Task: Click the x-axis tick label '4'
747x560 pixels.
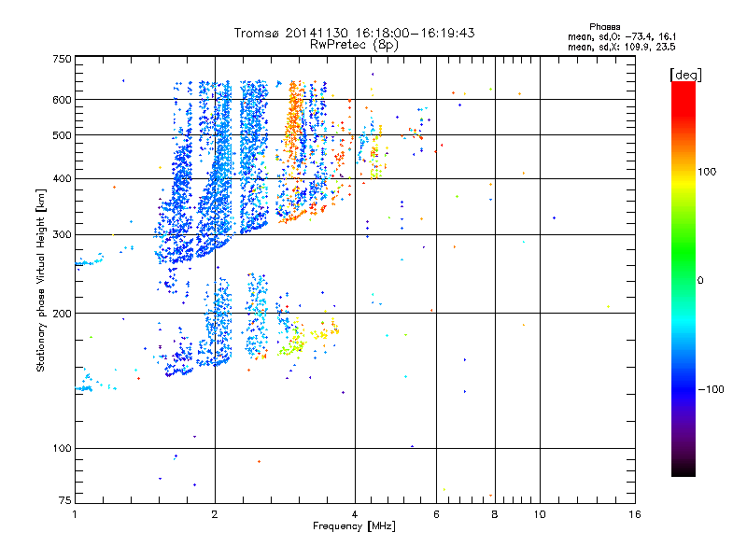Action: [x=355, y=514]
